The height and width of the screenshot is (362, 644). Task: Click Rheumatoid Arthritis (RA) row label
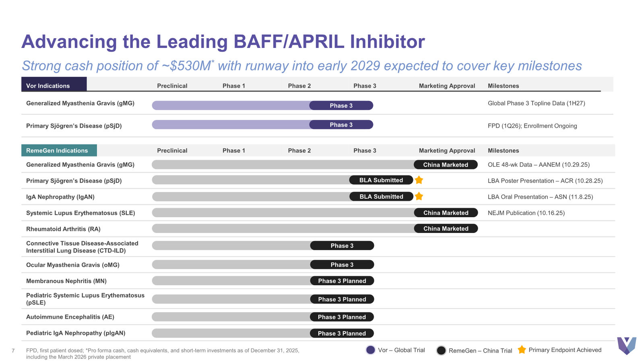(x=63, y=229)
